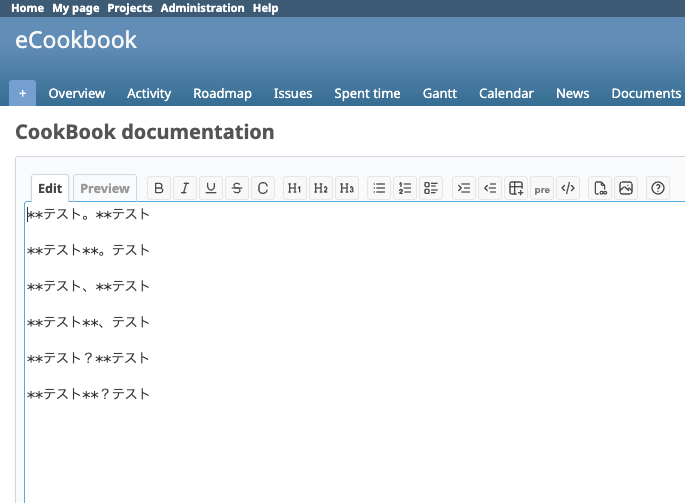Open the Roadmap project tab
The height and width of the screenshot is (503, 685).
(x=222, y=93)
